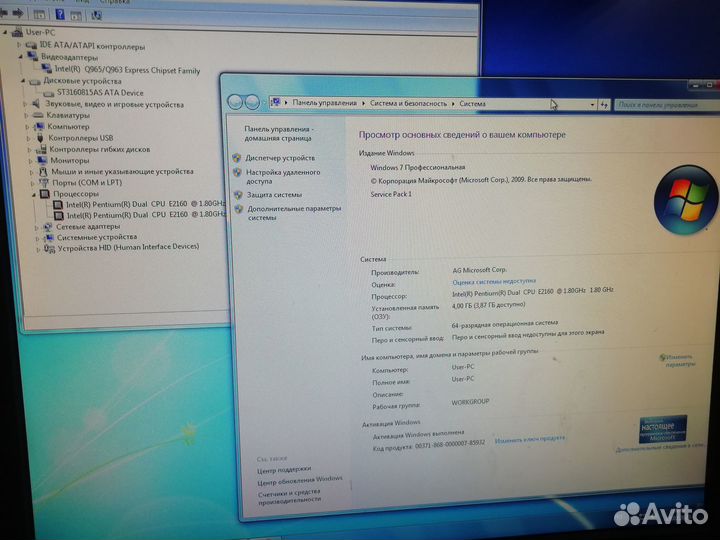The height and width of the screenshot is (540, 720).
Task: Expand the Компьютер node
Action: (27, 126)
